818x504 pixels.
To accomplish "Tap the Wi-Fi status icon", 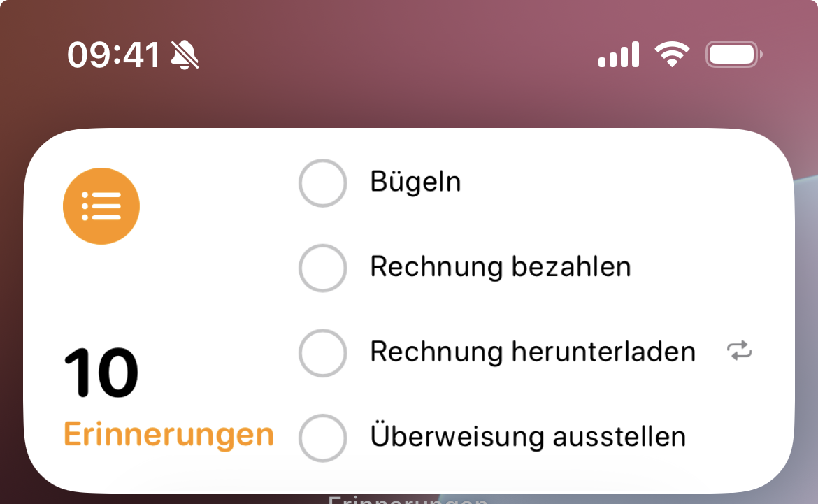I will pos(672,55).
